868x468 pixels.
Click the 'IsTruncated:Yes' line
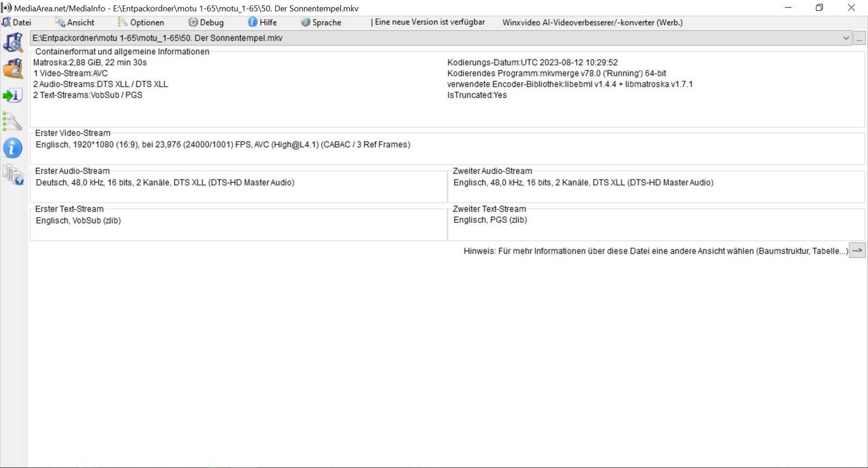pos(477,95)
